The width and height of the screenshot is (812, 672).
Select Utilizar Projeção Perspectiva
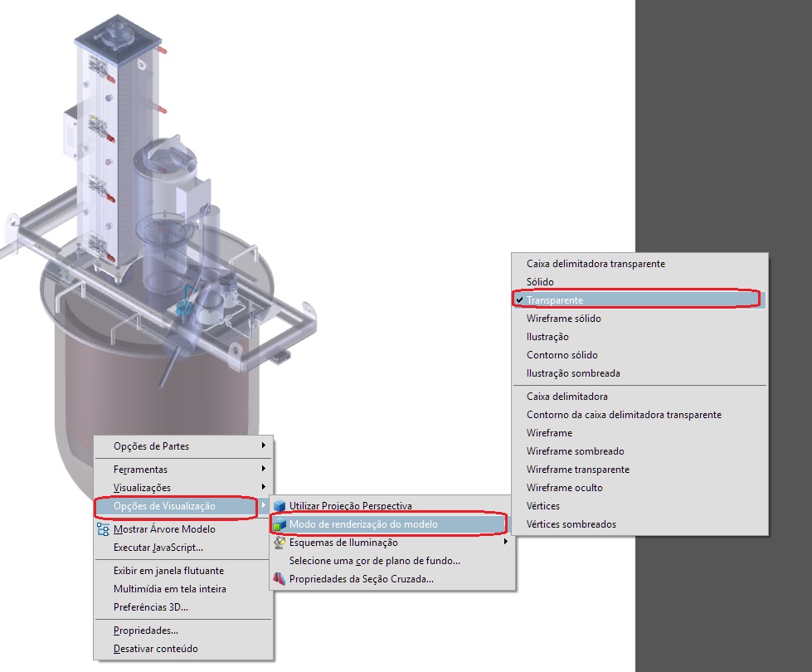coord(392,506)
